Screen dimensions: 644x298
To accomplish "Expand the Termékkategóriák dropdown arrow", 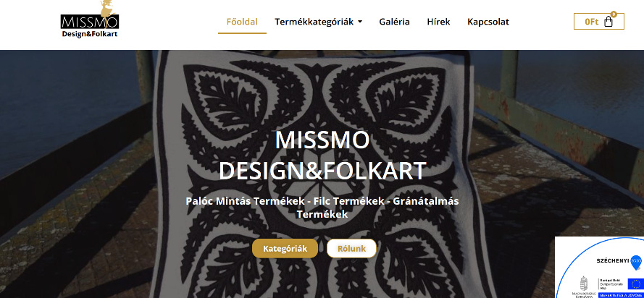I will (360, 22).
